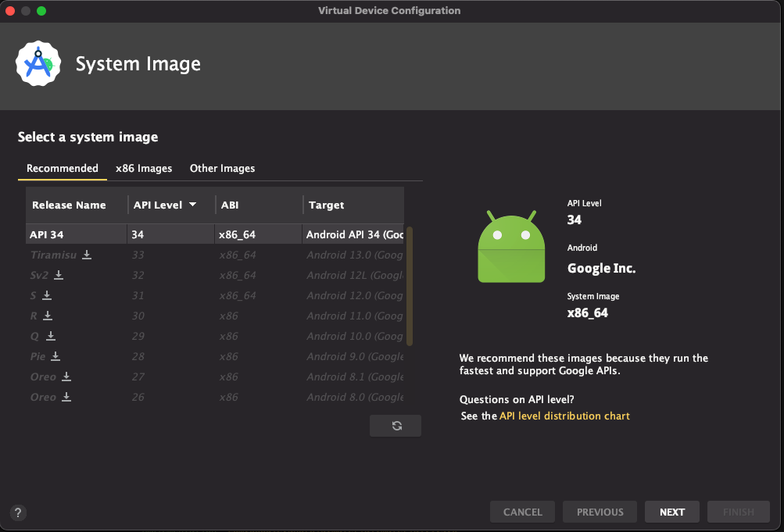Open the Other Images tab

(x=222, y=168)
